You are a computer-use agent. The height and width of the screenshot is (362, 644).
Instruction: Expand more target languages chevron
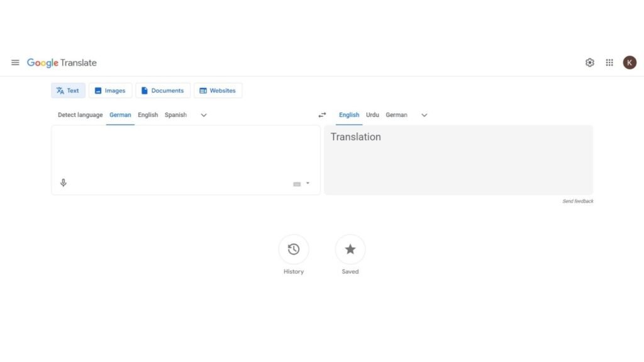(x=425, y=115)
